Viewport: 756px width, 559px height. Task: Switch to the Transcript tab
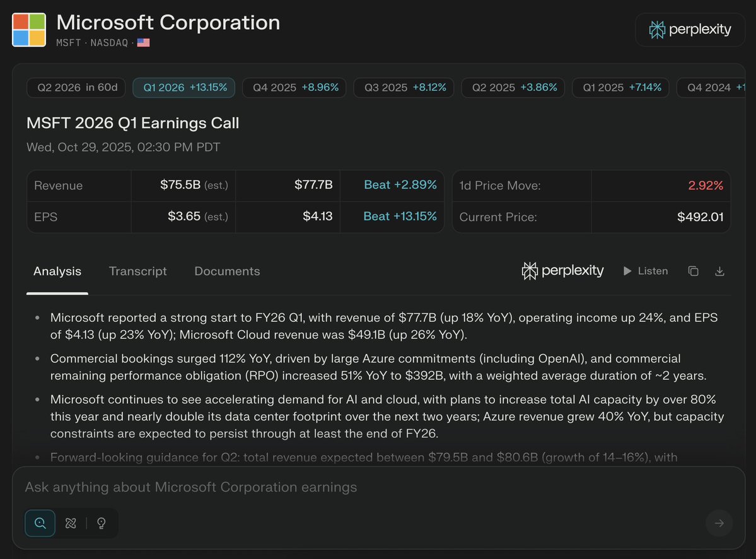[x=137, y=271]
